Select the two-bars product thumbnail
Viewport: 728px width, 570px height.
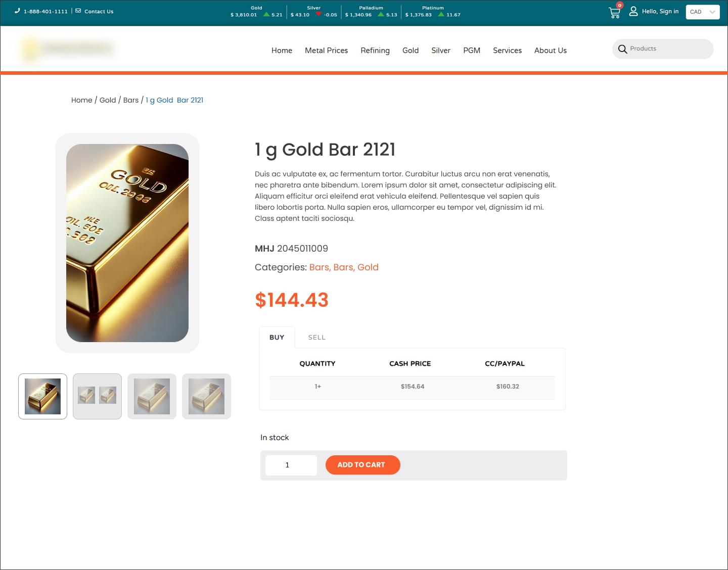[x=97, y=396]
